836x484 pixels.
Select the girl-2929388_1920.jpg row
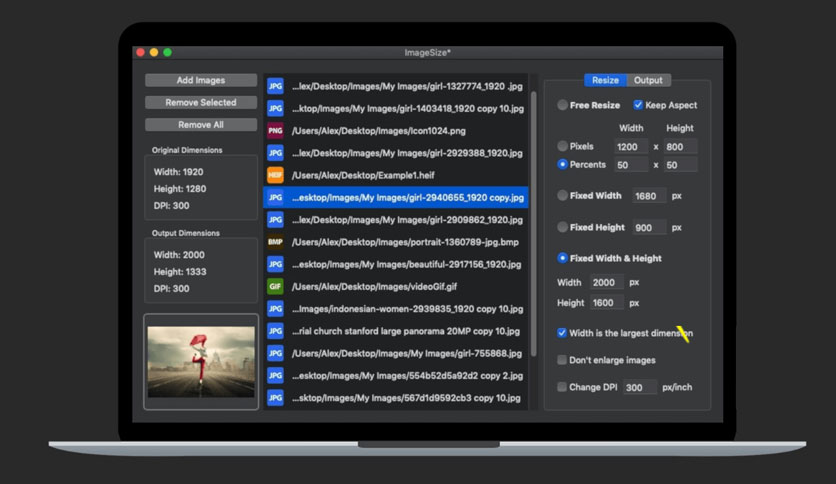pyautogui.click(x=396, y=153)
